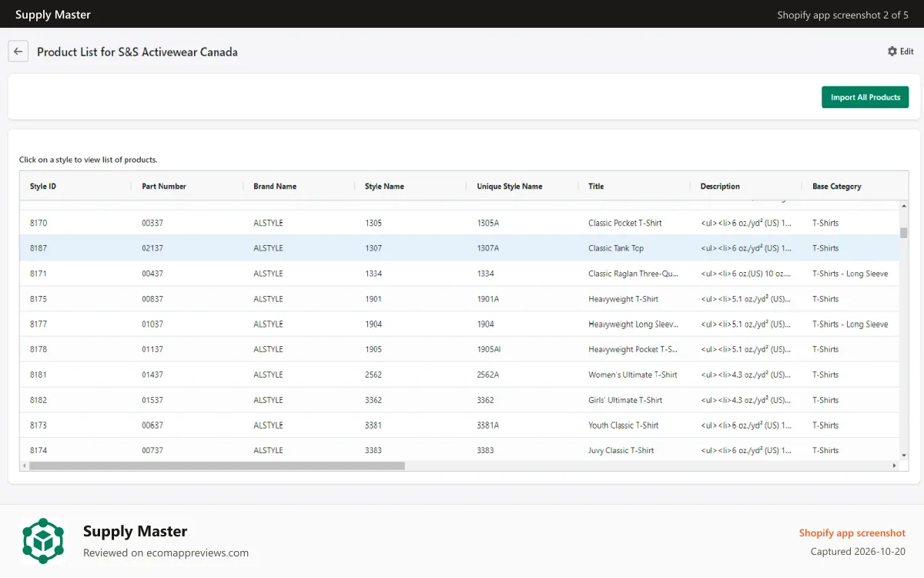Sort by Title column header

click(x=596, y=187)
